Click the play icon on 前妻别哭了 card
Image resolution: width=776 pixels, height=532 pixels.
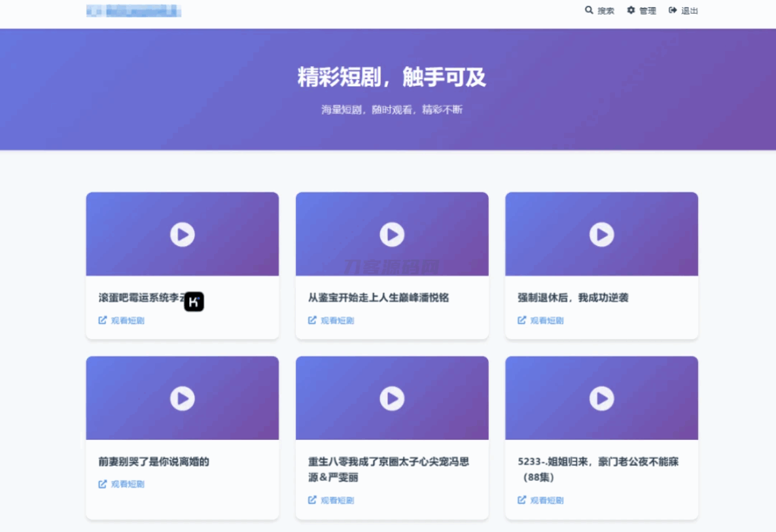pos(182,398)
